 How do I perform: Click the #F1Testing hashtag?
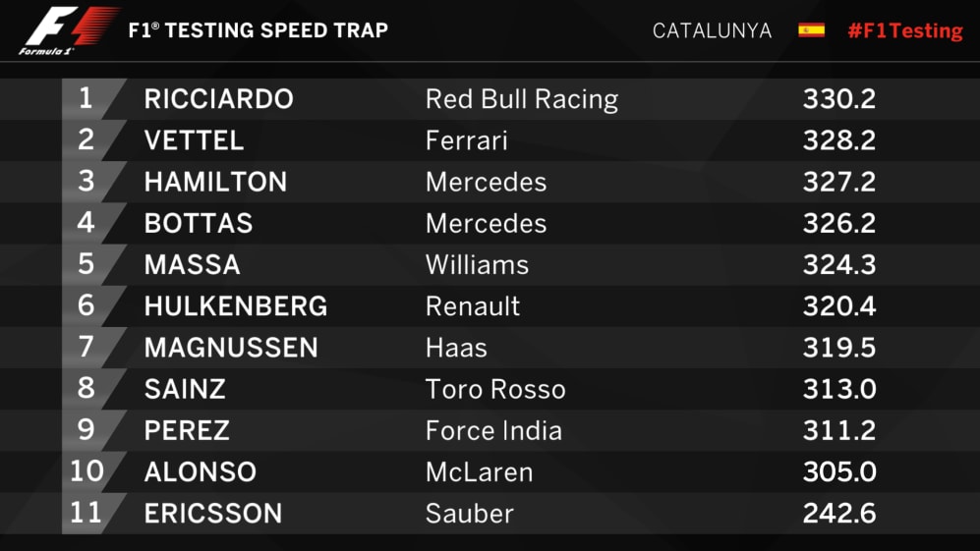[904, 30]
